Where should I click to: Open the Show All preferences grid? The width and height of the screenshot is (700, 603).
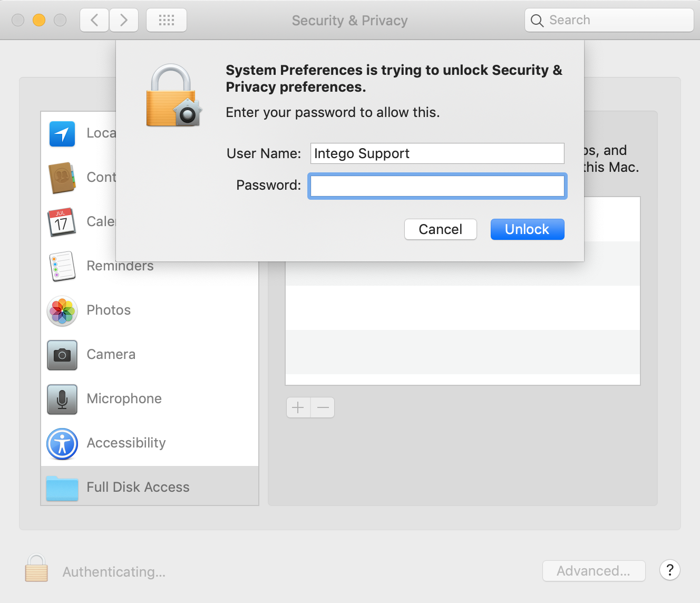pos(166,20)
